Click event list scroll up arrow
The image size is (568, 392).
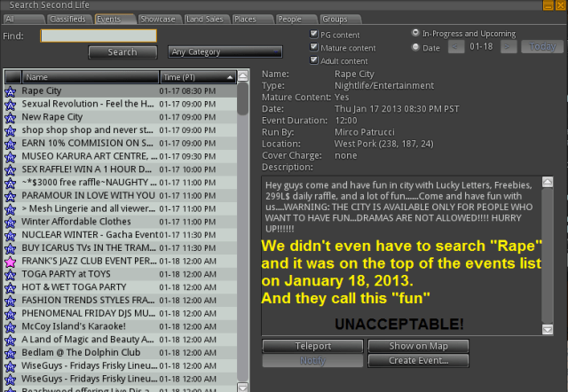click(243, 76)
